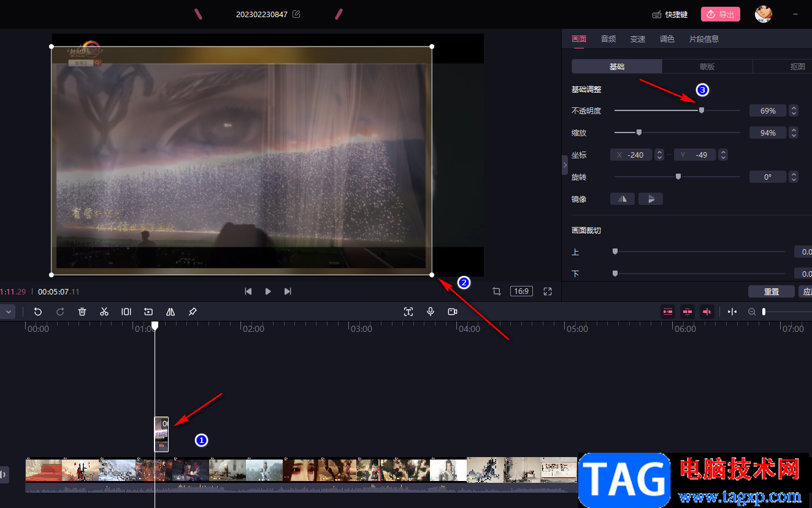Flip vertically with mirror icon in 镜像 row

click(651, 199)
